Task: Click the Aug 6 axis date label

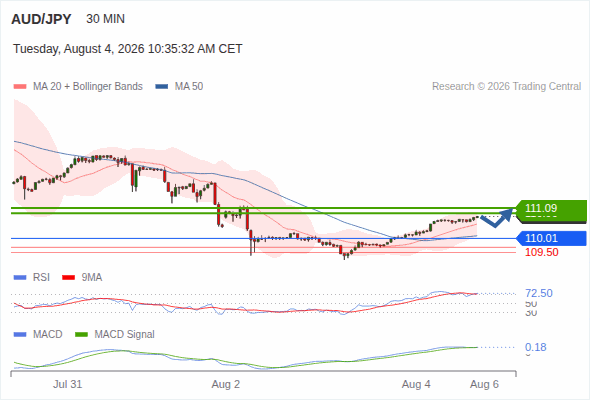Action: [485, 385]
